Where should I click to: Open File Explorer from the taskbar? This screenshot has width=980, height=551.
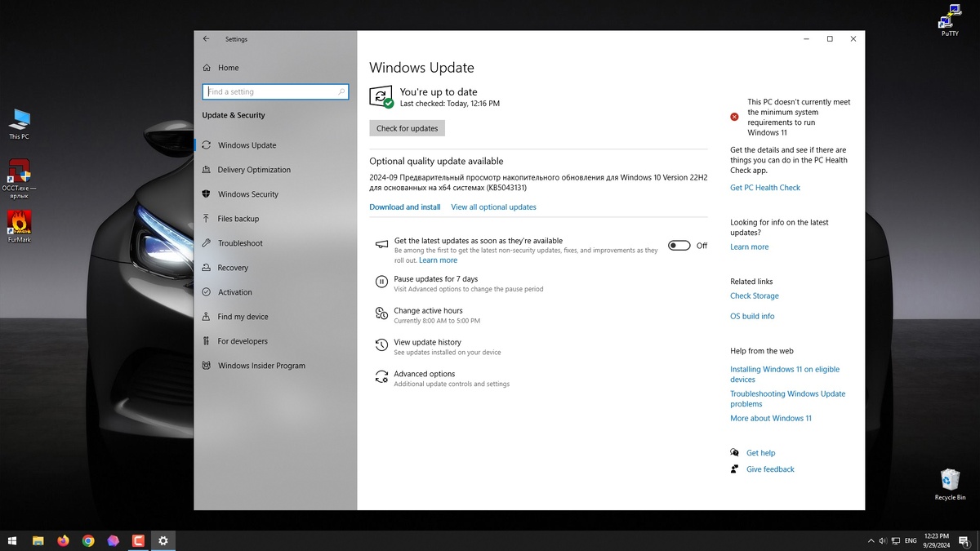(x=38, y=540)
